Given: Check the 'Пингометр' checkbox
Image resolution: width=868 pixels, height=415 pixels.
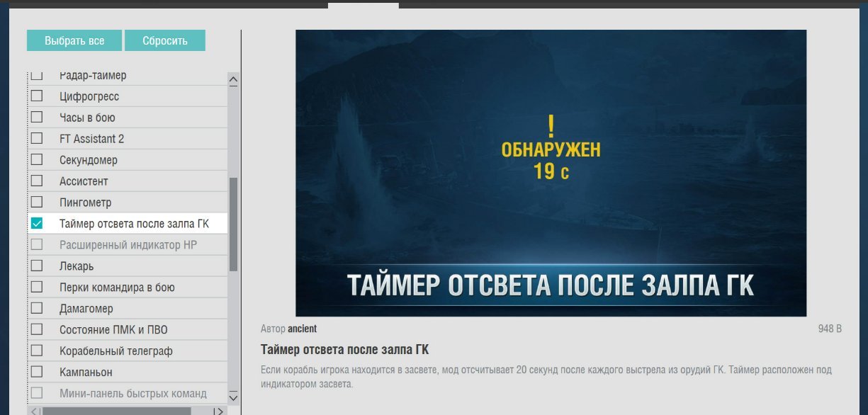Looking at the screenshot, I should pos(37,203).
